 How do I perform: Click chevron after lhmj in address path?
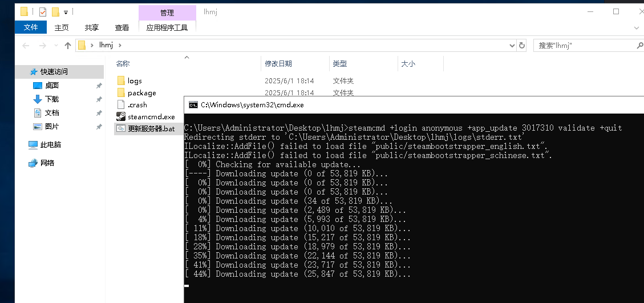click(120, 45)
